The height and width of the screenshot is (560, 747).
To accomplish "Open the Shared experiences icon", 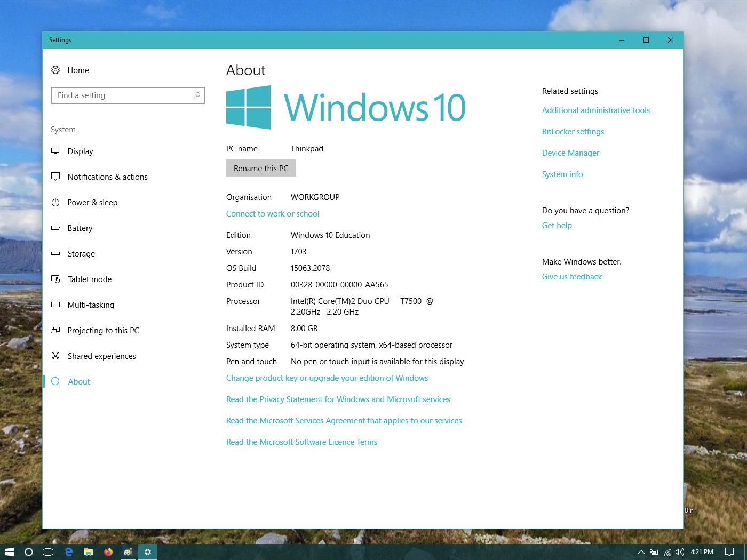I will (55, 356).
